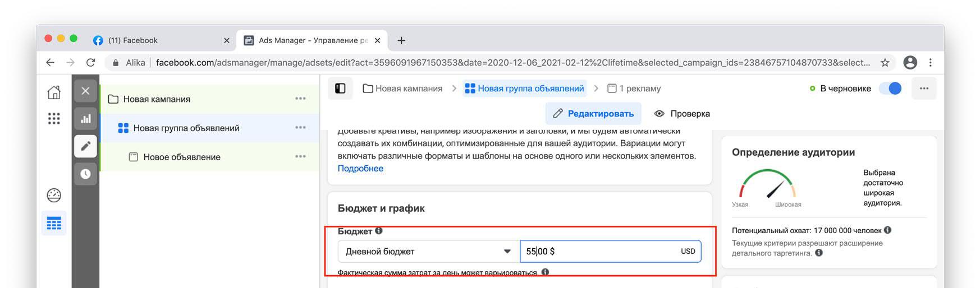Select the pencil edit mode icon
Screen dimensions: 980x288
coord(85,146)
